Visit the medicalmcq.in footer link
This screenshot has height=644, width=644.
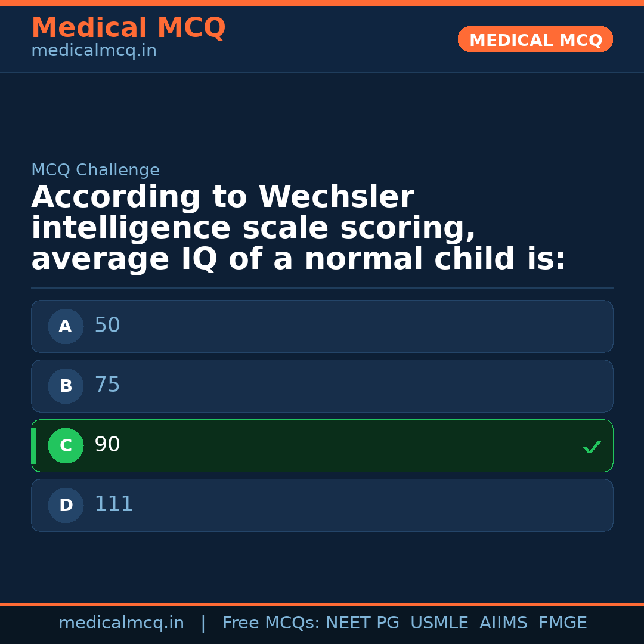point(122,623)
